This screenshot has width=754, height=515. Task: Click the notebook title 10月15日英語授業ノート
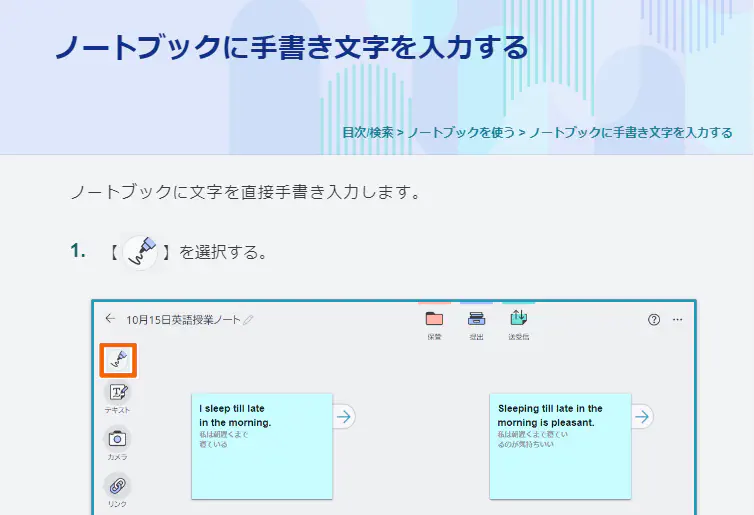(183, 320)
